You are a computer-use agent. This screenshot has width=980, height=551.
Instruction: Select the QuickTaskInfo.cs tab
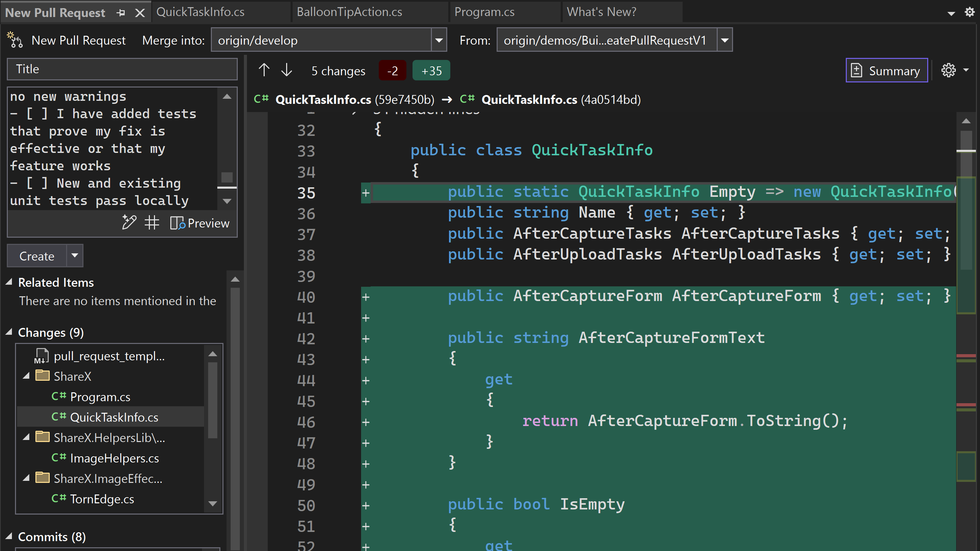coord(202,12)
